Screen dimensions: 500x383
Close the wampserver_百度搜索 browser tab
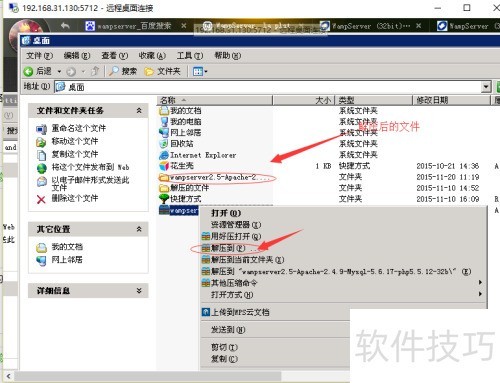(184, 25)
